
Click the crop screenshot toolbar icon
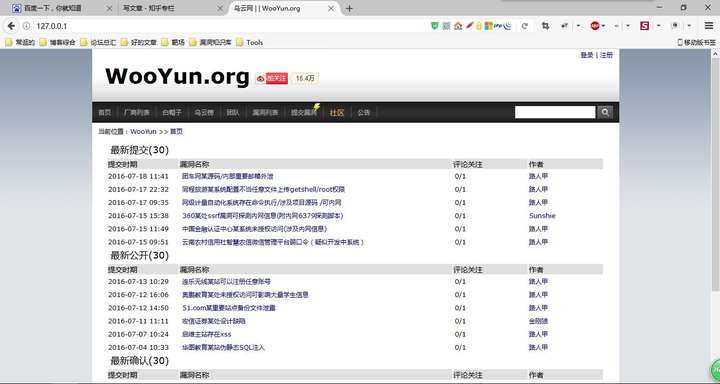(x=546, y=26)
